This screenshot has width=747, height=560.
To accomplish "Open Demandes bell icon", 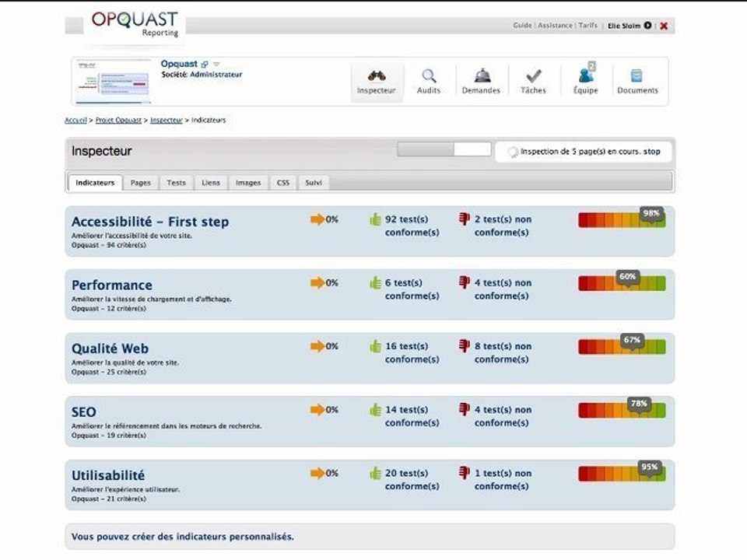I will pos(482,75).
